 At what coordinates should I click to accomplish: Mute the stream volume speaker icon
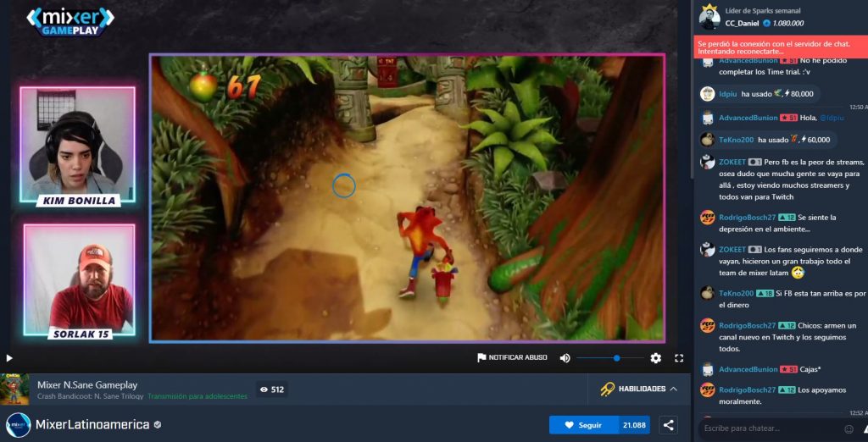(565, 358)
